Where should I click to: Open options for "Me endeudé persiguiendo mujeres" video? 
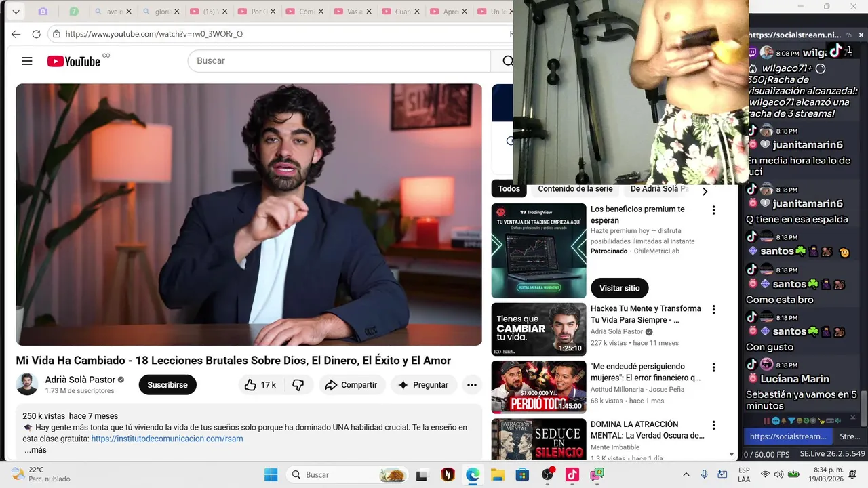pyautogui.click(x=713, y=368)
